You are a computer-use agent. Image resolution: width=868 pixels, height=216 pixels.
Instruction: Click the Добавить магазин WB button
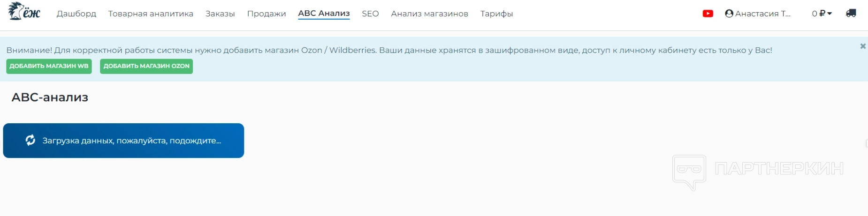pos(49,66)
